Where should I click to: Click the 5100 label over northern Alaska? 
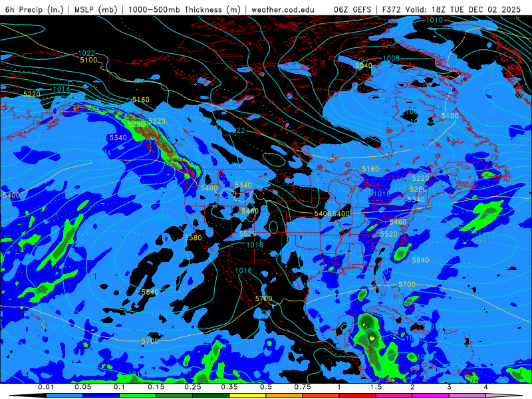(89, 60)
